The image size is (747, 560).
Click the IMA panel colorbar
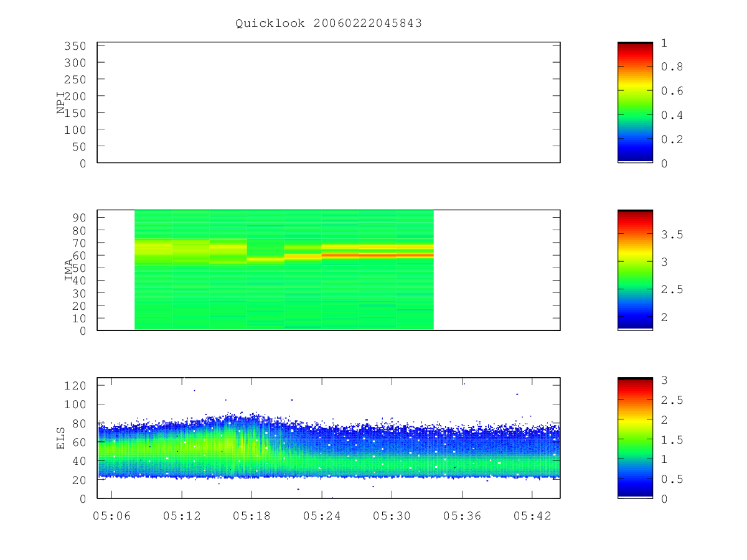tap(635, 270)
